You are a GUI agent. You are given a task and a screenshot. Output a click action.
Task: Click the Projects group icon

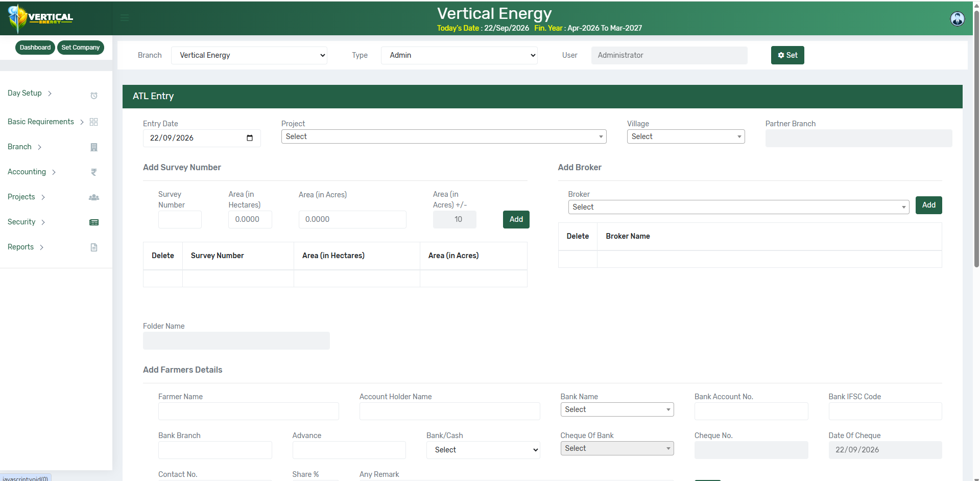click(94, 197)
